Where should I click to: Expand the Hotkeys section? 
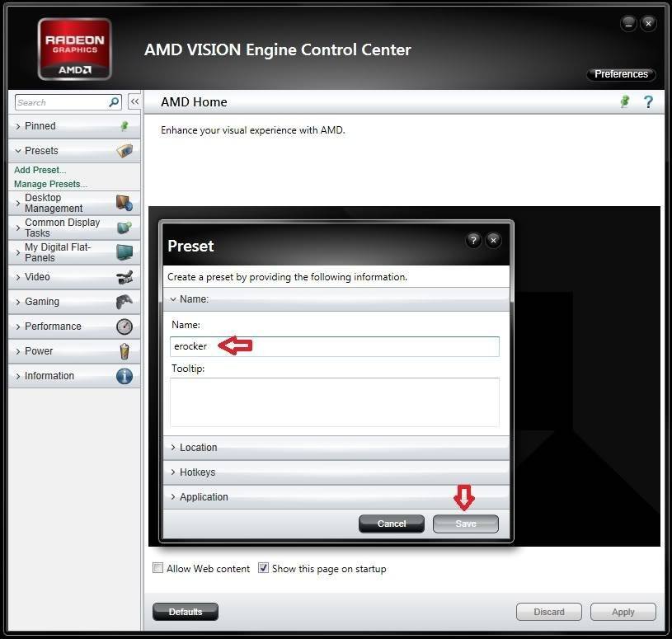tap(336, 472)
